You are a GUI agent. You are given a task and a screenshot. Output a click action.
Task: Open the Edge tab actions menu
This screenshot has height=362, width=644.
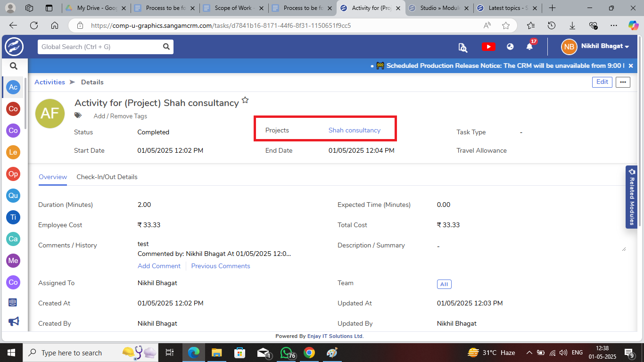click(x=49, y=8)
